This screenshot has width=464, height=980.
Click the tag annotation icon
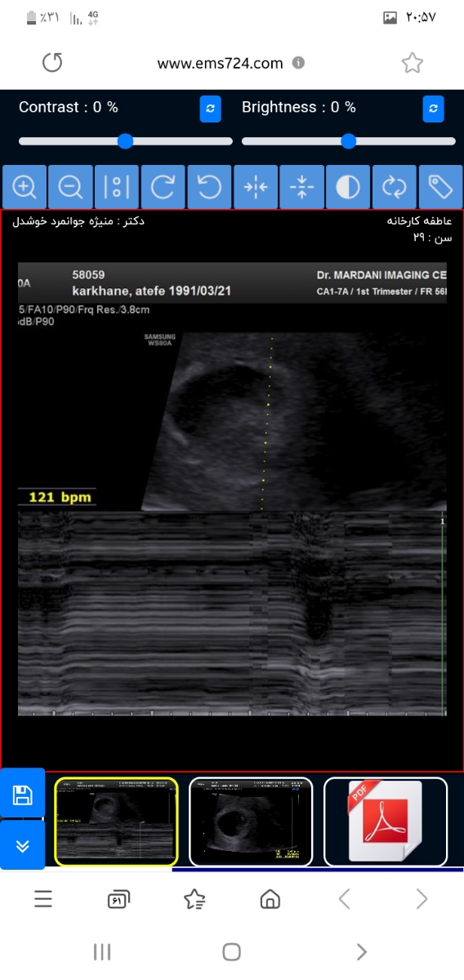(440, 187)
